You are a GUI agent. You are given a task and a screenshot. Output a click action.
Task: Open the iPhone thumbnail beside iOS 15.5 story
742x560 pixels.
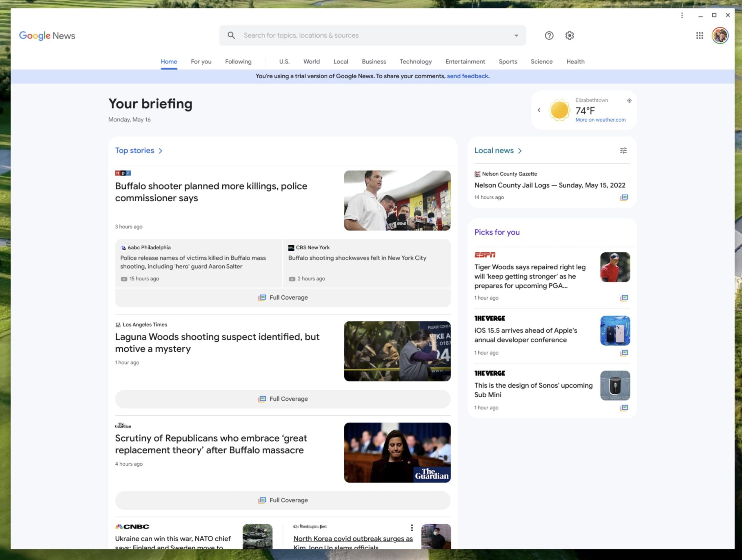click(x=615, y=330)
